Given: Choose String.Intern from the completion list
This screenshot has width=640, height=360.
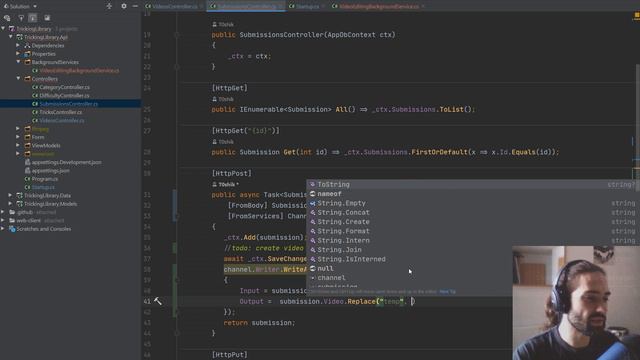Looking at the screenshot, I should (x=344, y=240).
